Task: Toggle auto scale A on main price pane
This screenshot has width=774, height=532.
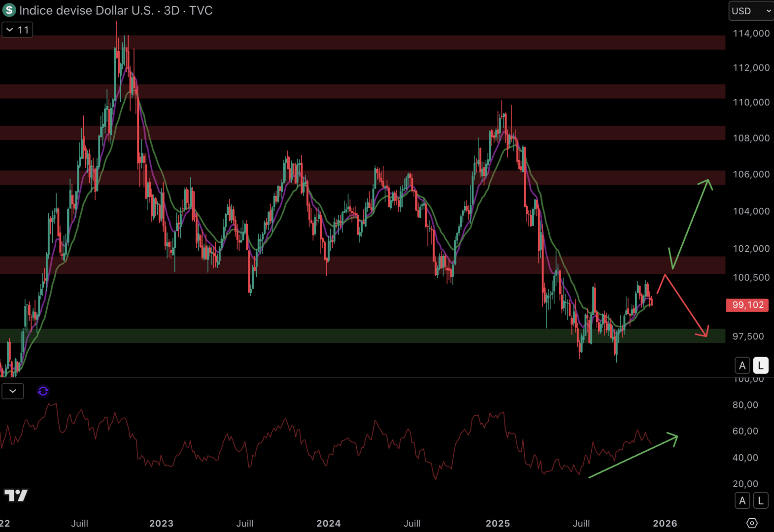Action: pyautogui.click(x=742, y=366)
